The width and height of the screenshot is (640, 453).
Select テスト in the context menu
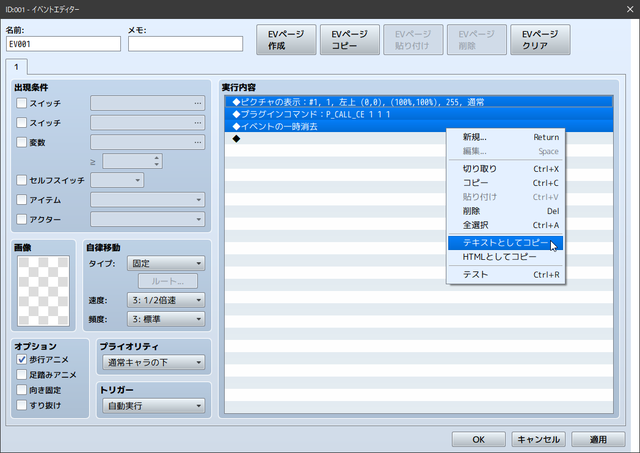point(505,275)
